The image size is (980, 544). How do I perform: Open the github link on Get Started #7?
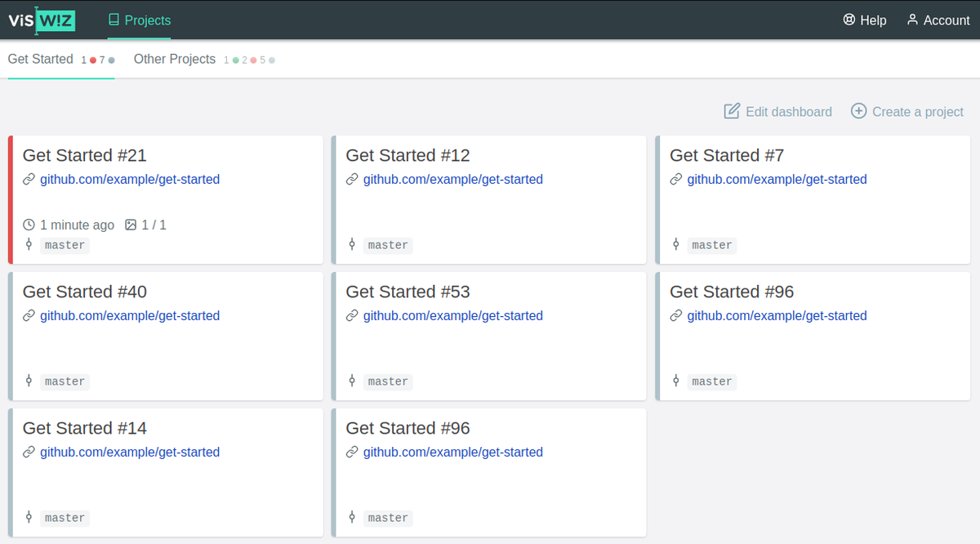pos(777,180)
